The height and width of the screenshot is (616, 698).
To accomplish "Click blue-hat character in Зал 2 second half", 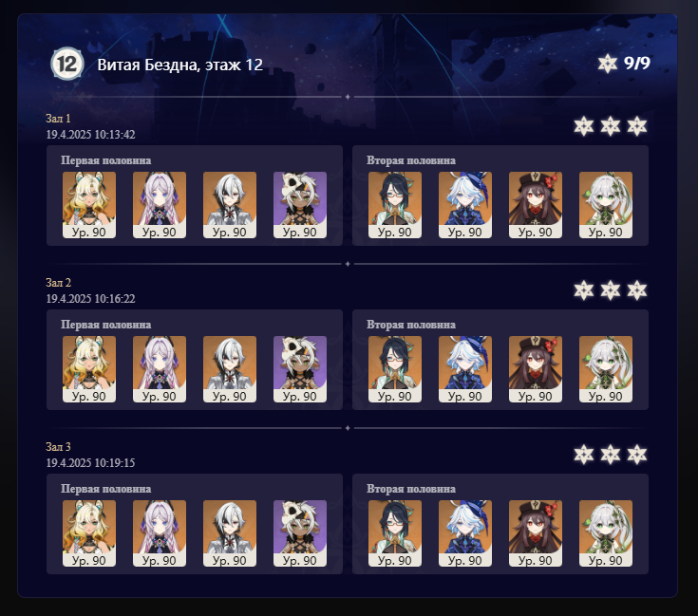I will 465,369.
